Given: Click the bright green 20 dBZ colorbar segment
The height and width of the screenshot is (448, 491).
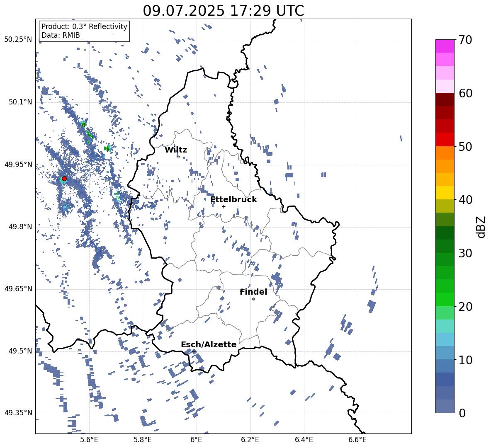Looking at the screenshot, I should pos(445,299).
